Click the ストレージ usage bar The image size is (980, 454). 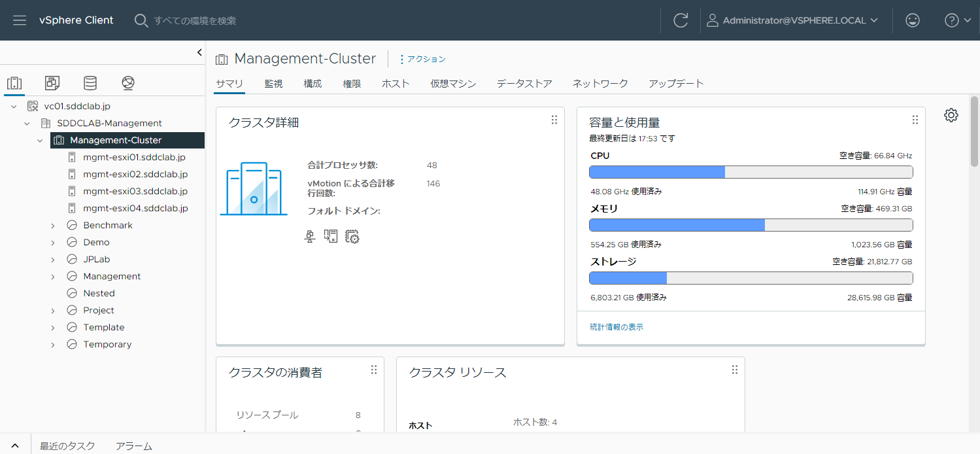tap(751, 278)
